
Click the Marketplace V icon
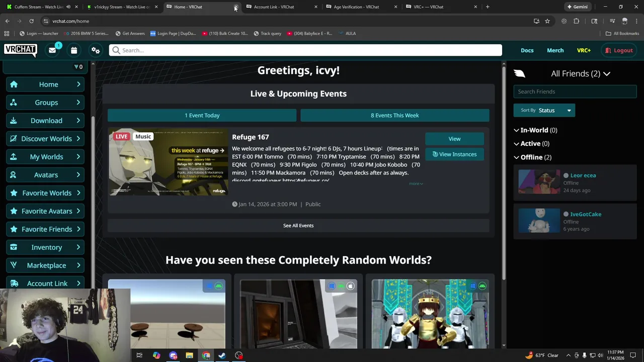[14, 265]
